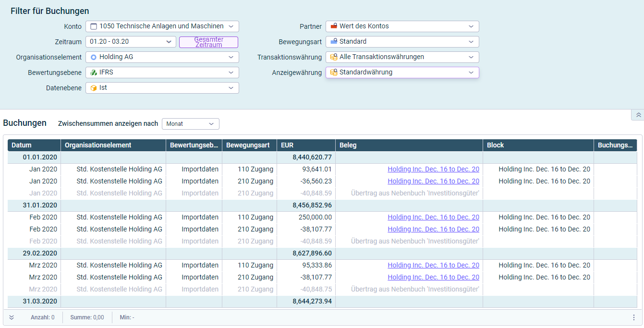Viewport: 644px width, 328px height.
Task: Select the 29.02.2020 subtotal row date
Action: [40, 253]
